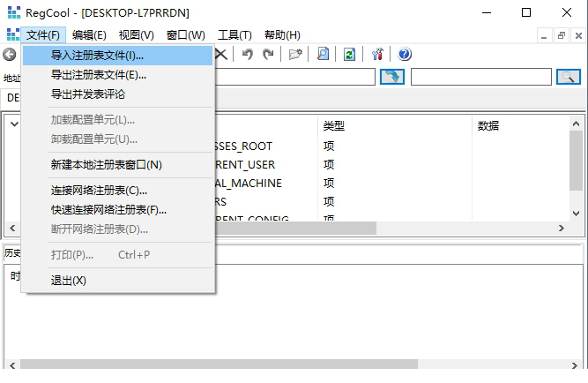Open the 编辑(E) menu

[x=89, y=35]
